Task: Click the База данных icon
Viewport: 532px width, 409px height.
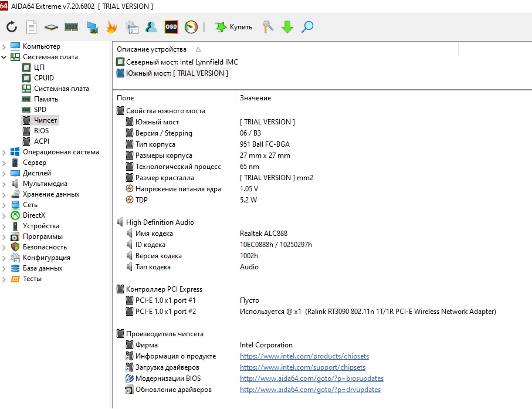Action: [x=15, y=268]
